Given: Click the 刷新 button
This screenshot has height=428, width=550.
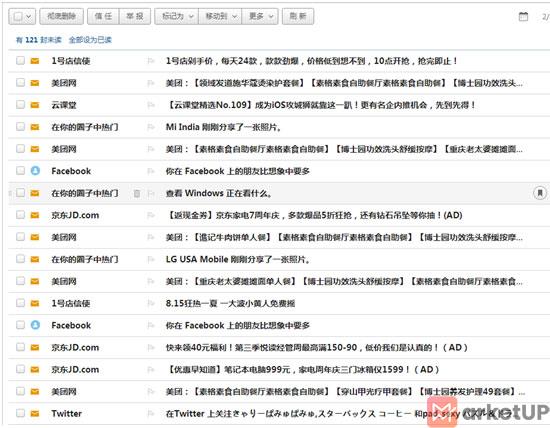Looking at the screenshot, I should 298,16.
